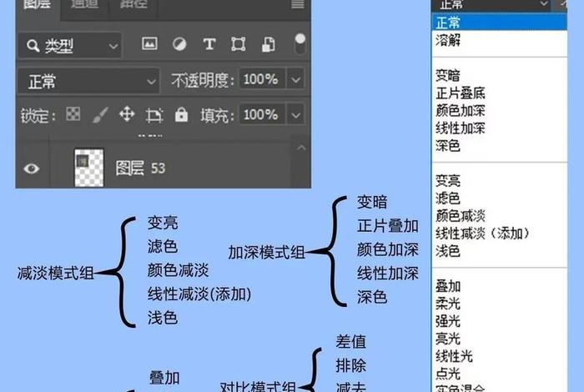Hide 图层 53 with the eye icon
Viewport: 584px width, 392px height.
32,168
